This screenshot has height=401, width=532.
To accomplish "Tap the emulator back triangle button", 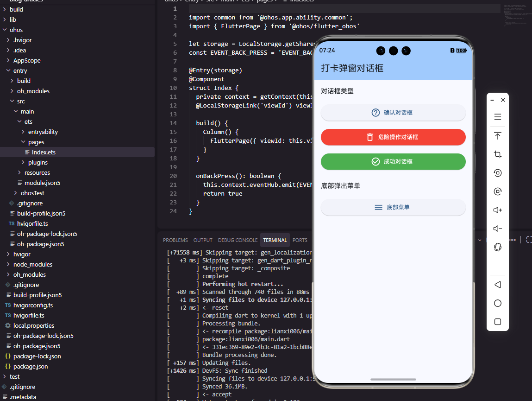I will (497, 285).
